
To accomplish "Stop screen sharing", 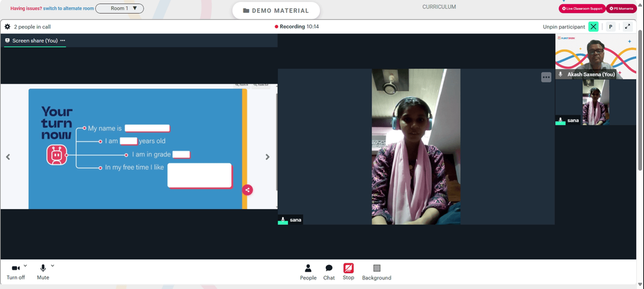I will pyautogui.click(x=348, y=272).
